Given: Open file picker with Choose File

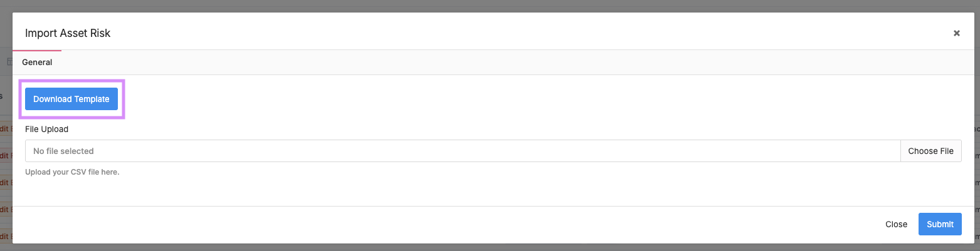Looking at the screenshot, I should click(x=930, y=151).
